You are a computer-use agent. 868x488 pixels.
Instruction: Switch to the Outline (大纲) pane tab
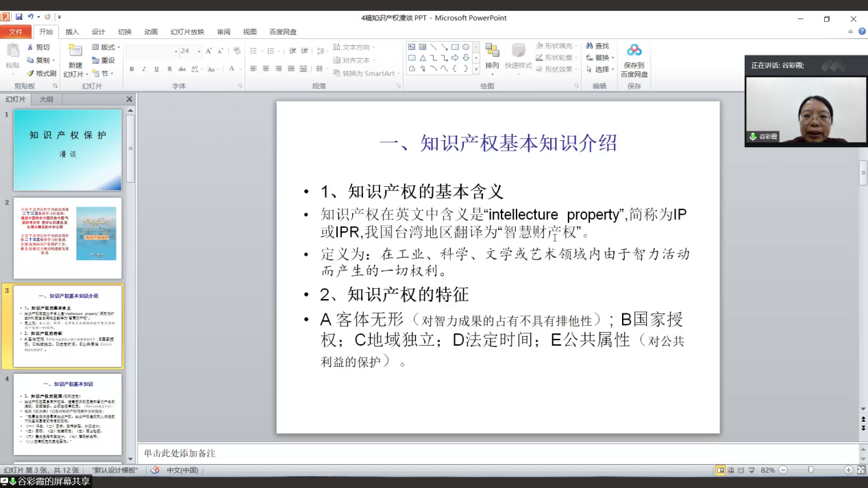[x=46, y=99]
